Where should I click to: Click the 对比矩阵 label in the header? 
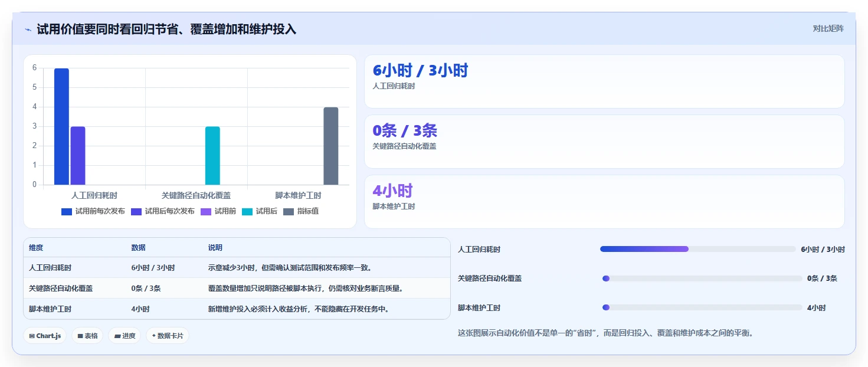[x=828, y=28]
